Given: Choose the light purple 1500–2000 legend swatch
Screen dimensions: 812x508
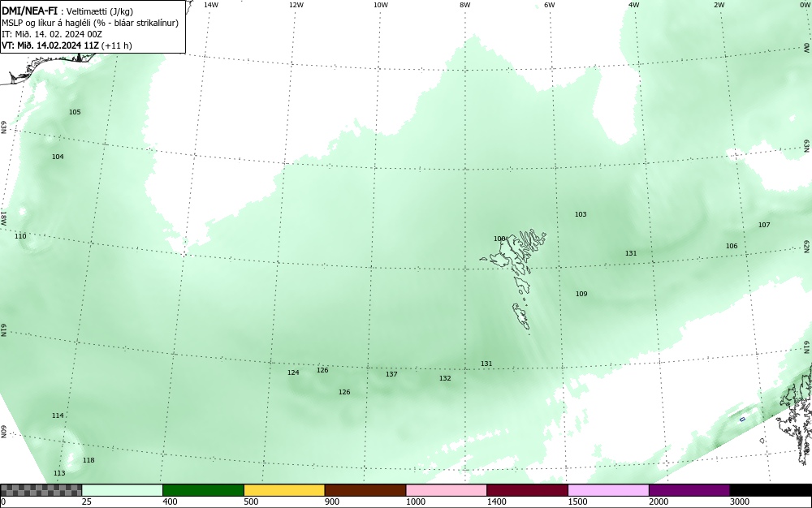Looking at the screenshot, I should point(608,490).
